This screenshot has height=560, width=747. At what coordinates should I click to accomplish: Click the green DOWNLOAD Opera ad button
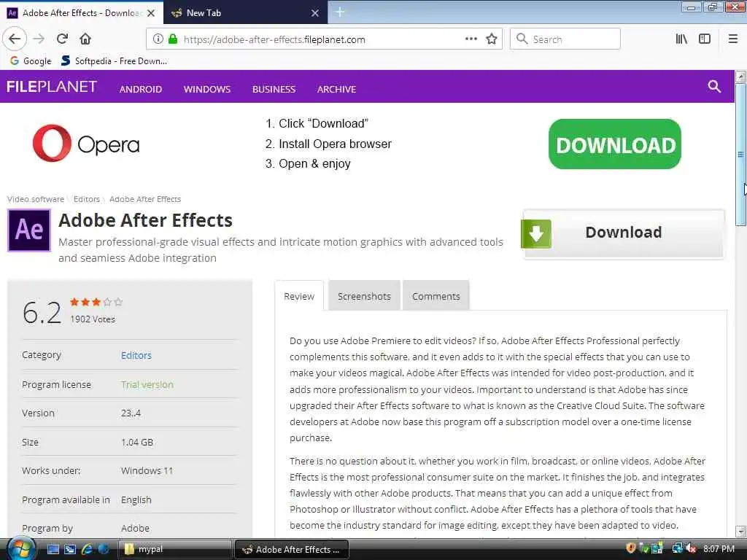coord(614,144)
